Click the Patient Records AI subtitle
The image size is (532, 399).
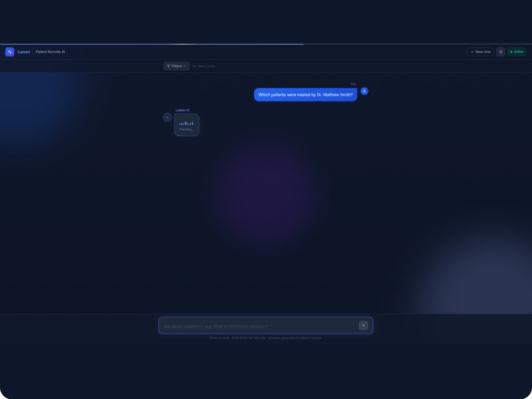pos(50,52)
